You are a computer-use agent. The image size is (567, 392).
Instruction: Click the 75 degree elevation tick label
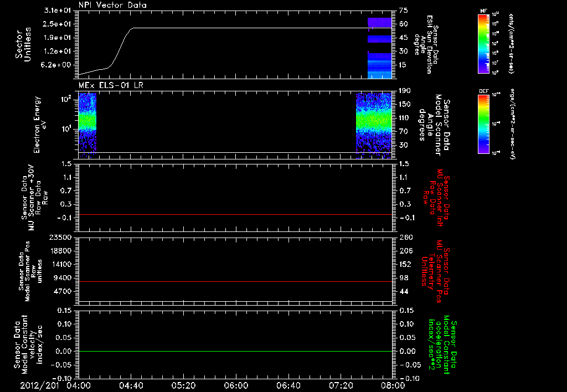[x=404, y=10]
